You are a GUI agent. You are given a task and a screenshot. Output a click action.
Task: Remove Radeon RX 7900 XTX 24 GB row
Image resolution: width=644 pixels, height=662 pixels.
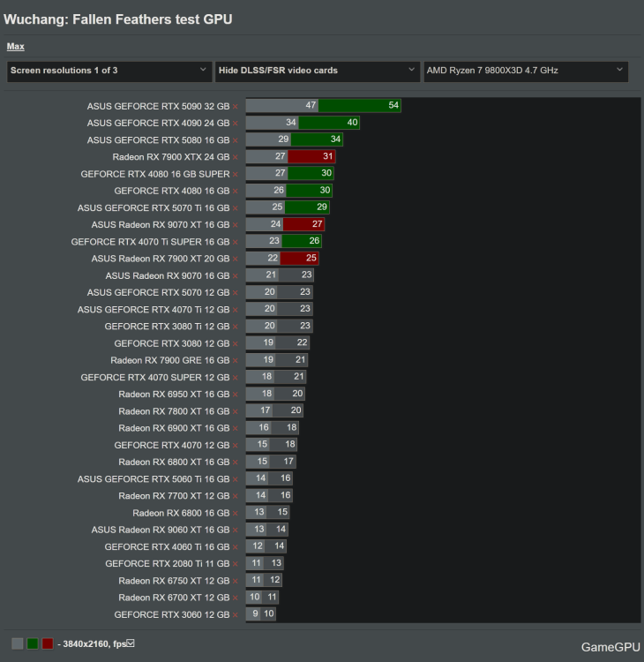pos(235,157)
